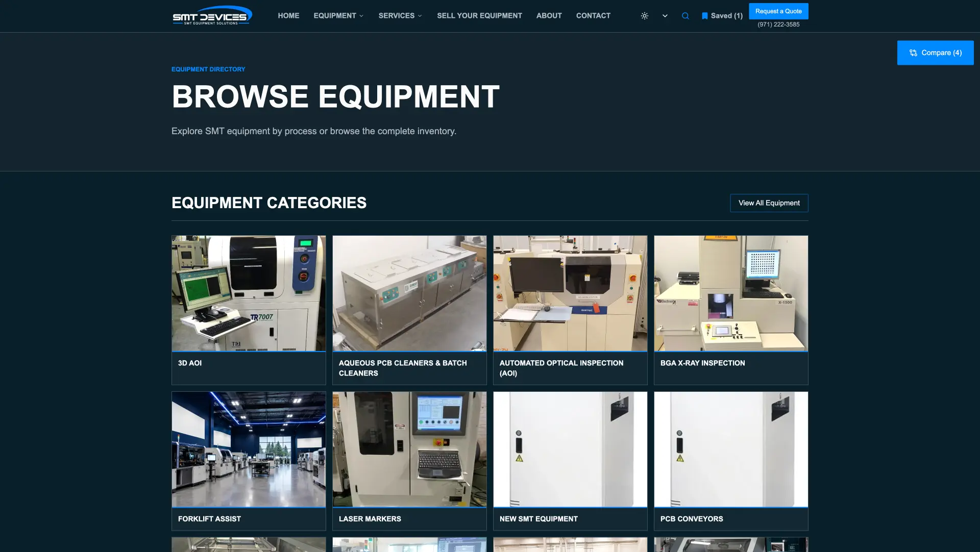Click the Aqueous PCB Cleaners & Batch Cleaners label

pyautogui.click(x=403, y=368)
